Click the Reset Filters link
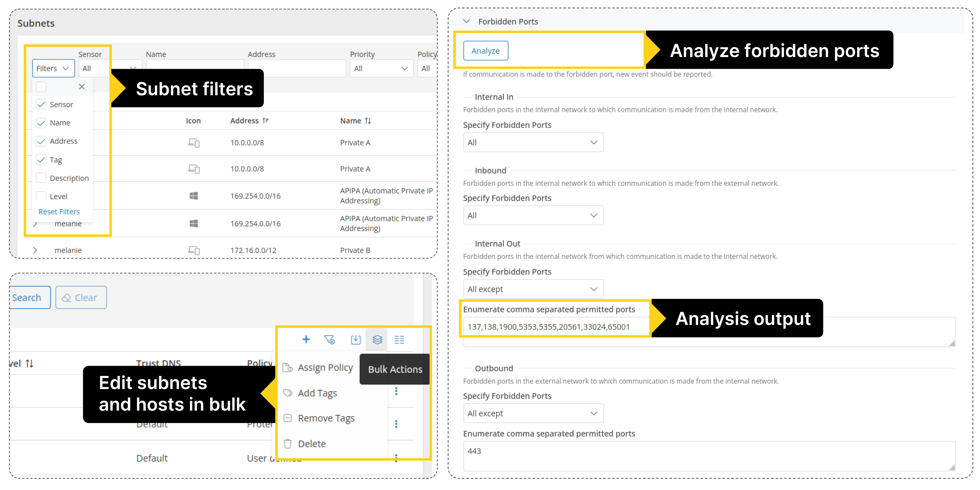Image resolution: width=980 pixels, height=490 pixels. (x=59, y=211)
